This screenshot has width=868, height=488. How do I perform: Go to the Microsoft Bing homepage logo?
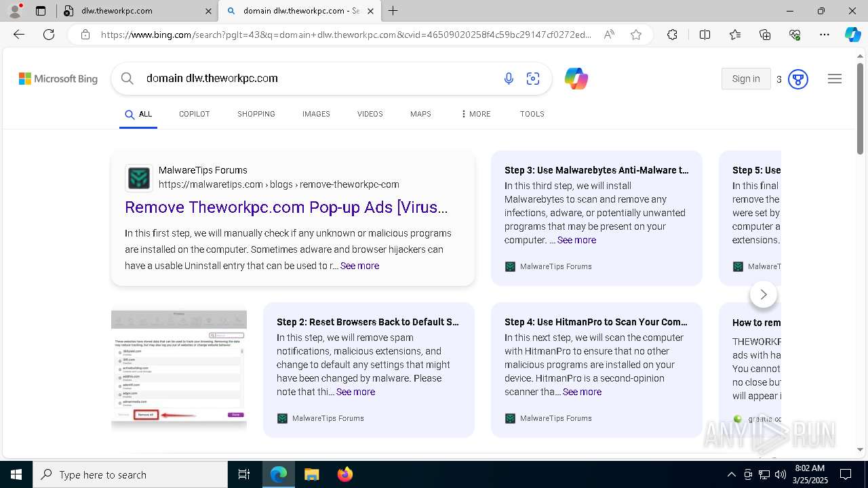click(58, 79)
